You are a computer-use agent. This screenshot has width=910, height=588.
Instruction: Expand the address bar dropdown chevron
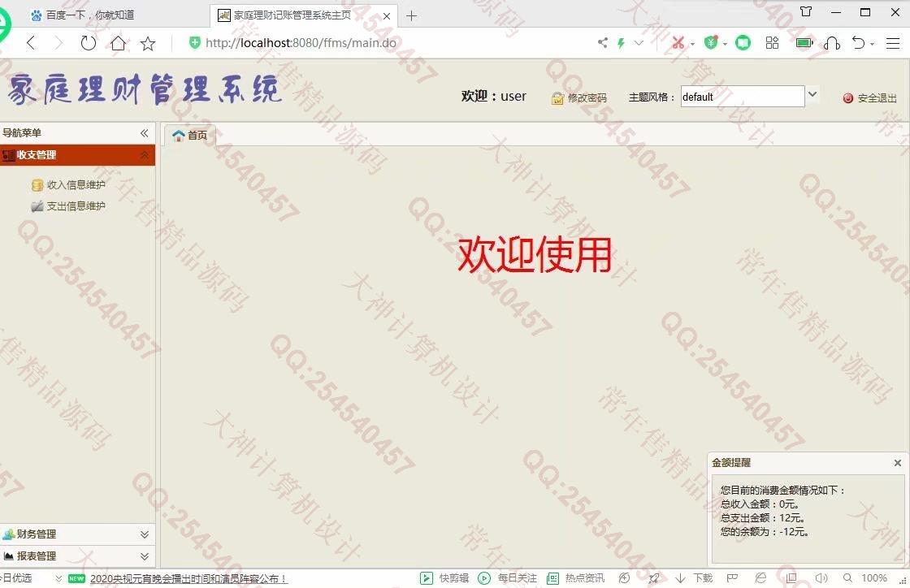pyautogui.click(x=639, y=43)
